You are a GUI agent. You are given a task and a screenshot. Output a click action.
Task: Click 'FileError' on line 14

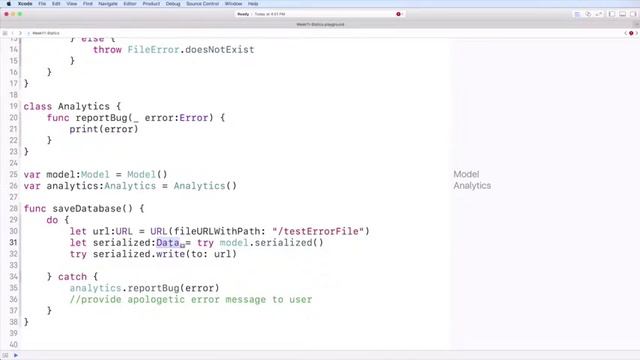click(153, 50)
